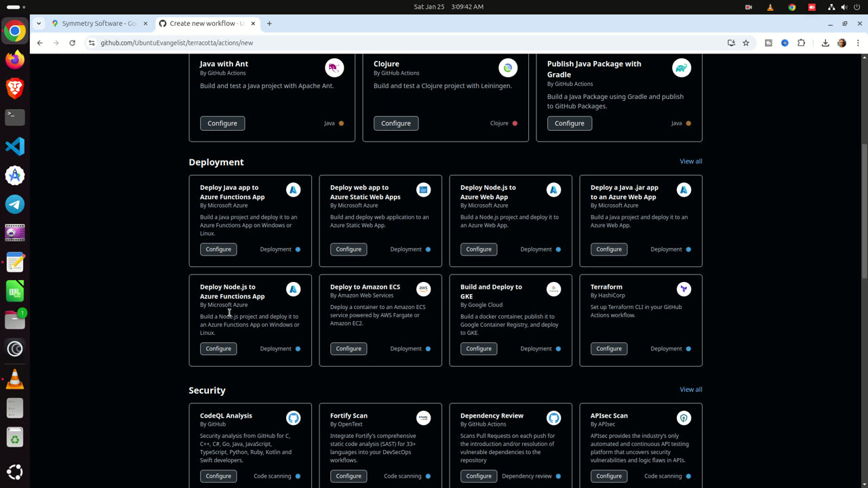
Task: Configure the Dependency Review workflow
Action: click(x=479, y=476)
